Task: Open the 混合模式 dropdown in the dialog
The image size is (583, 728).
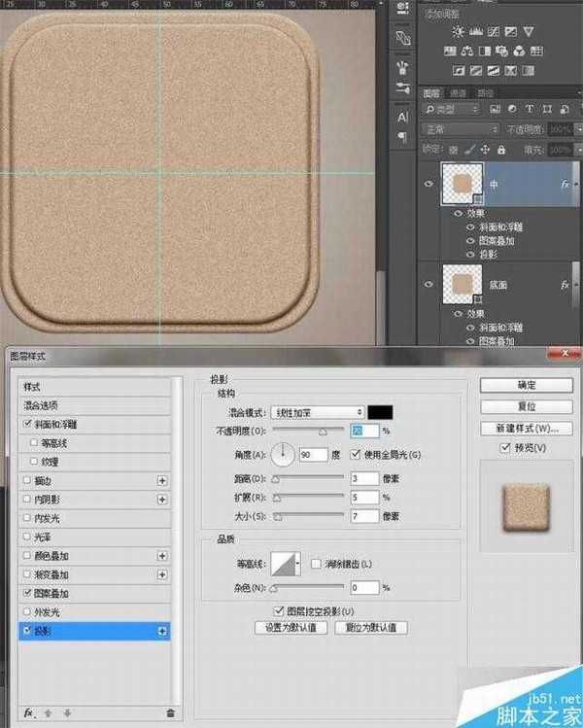Action: [x=318, y=412]
